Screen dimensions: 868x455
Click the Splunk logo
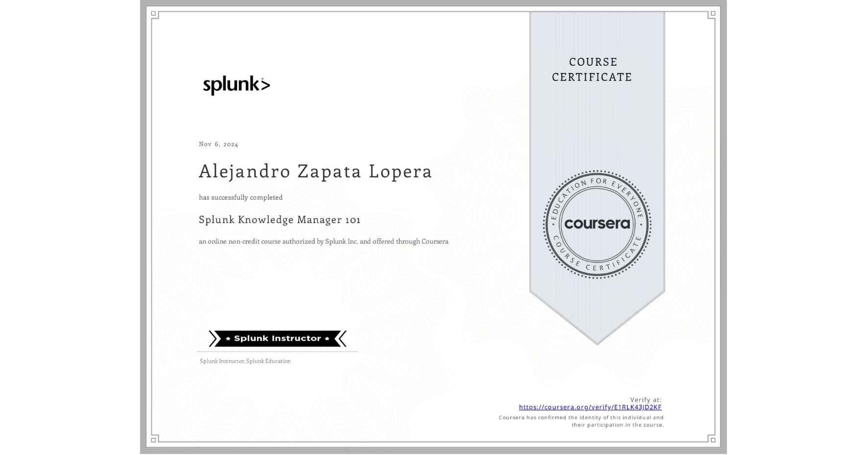point(235,84)
